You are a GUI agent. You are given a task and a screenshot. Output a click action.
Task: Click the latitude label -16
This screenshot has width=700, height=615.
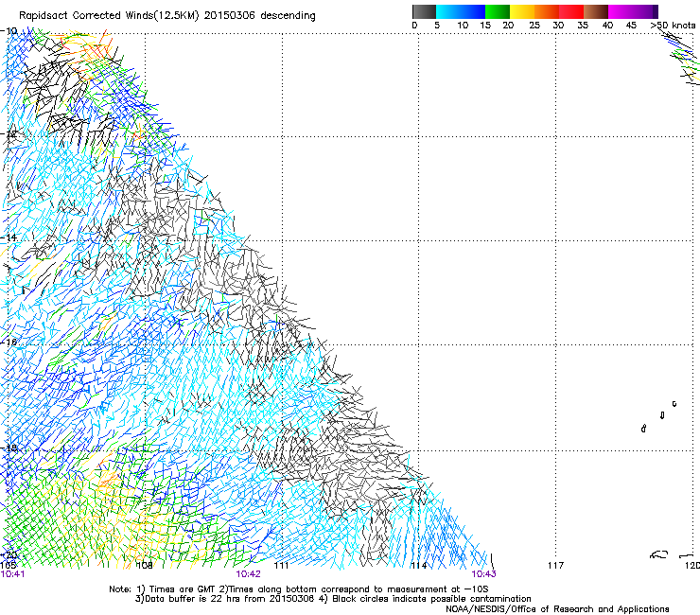coord(9,343)
